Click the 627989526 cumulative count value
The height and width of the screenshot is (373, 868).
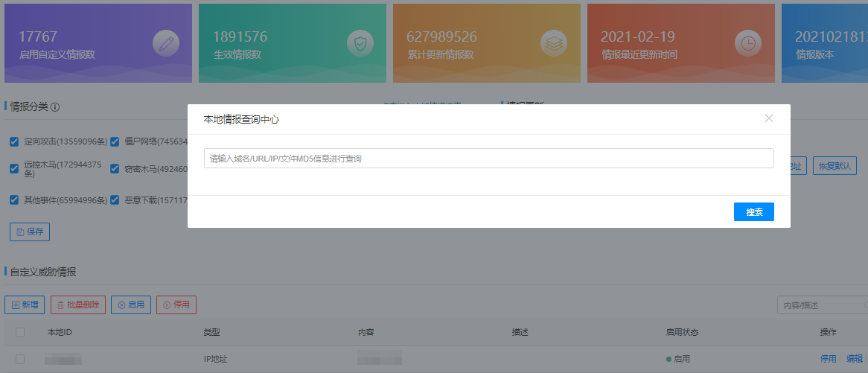click(x=441, y=37)
